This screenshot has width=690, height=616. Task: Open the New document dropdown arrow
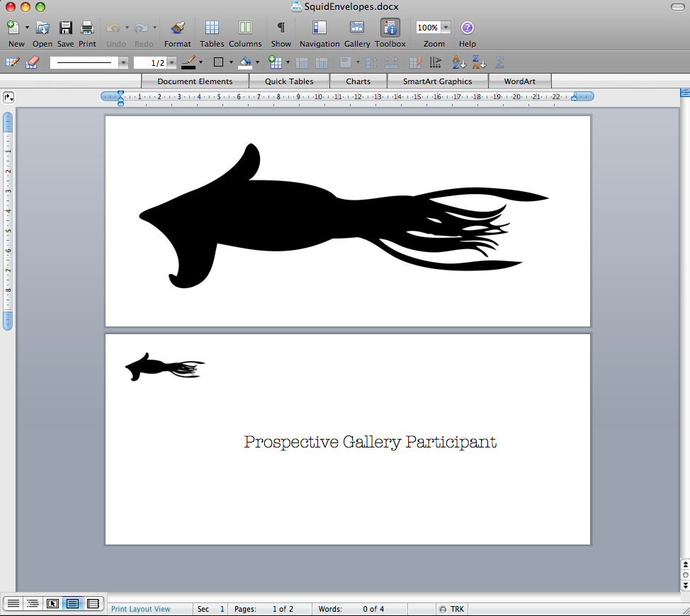tap(27, 28)
